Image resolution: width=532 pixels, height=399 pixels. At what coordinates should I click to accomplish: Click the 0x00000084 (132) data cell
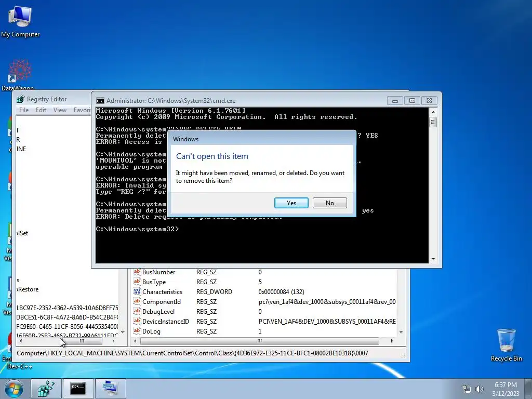tap(281, 292)
